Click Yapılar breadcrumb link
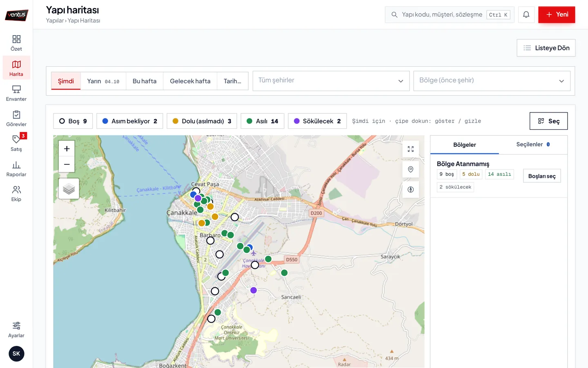The width and height of the screenshot is (588, 368). (55, 20)
